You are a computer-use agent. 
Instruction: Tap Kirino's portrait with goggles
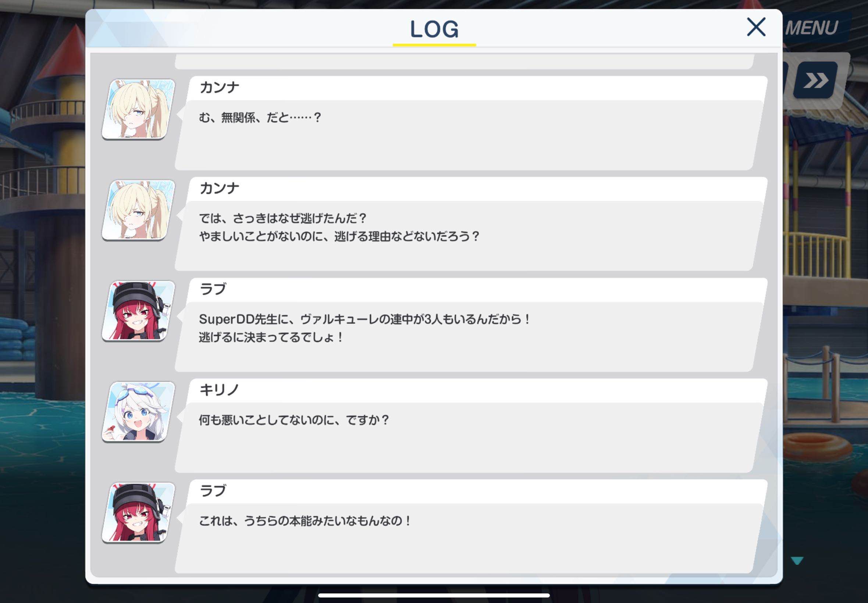pyautogui.click(x=139, y=411)
